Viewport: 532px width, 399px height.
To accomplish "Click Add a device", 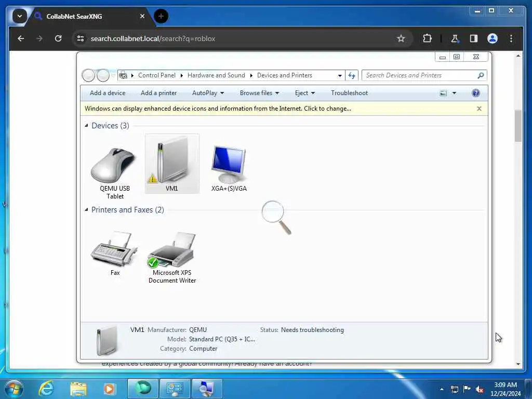I will pyautogui.click(x=108, y=93).
